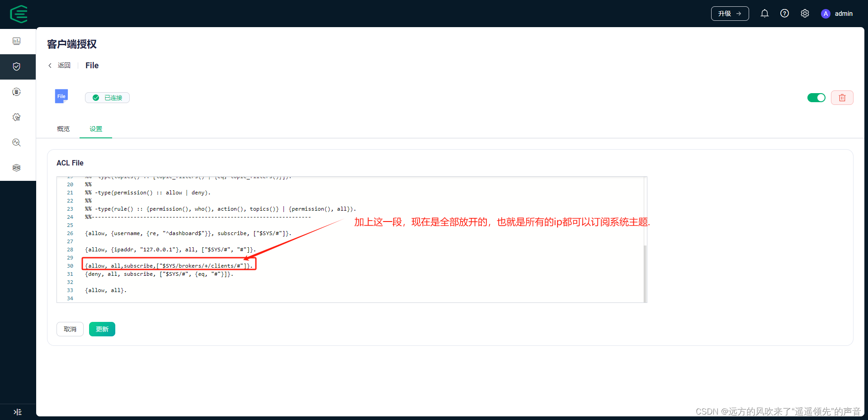Click the back chevron next to 返回

tap(50, 65)
